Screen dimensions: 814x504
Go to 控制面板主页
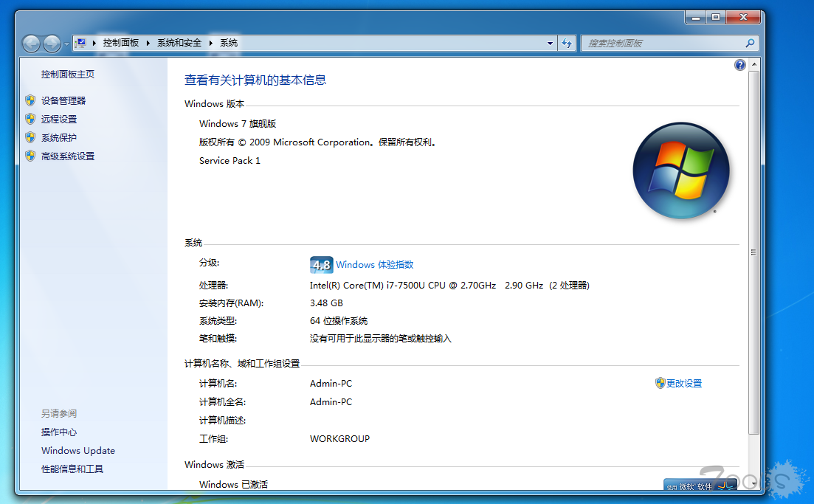[67, 75]
